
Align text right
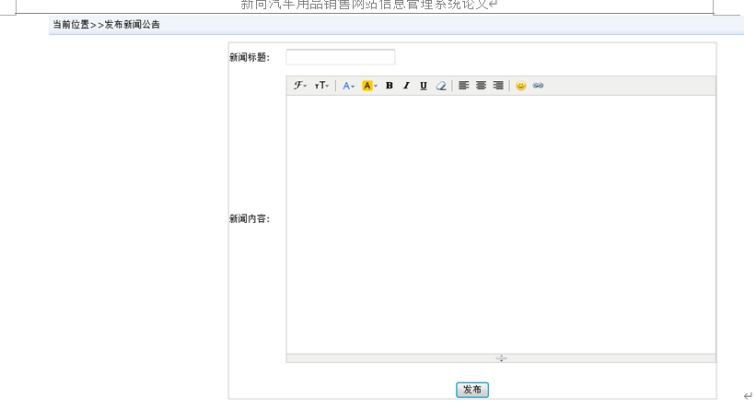tap(498, 85)
